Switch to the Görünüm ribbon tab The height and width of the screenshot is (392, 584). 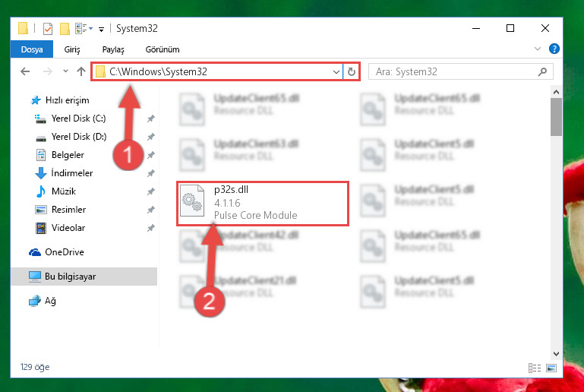point(163,49)
